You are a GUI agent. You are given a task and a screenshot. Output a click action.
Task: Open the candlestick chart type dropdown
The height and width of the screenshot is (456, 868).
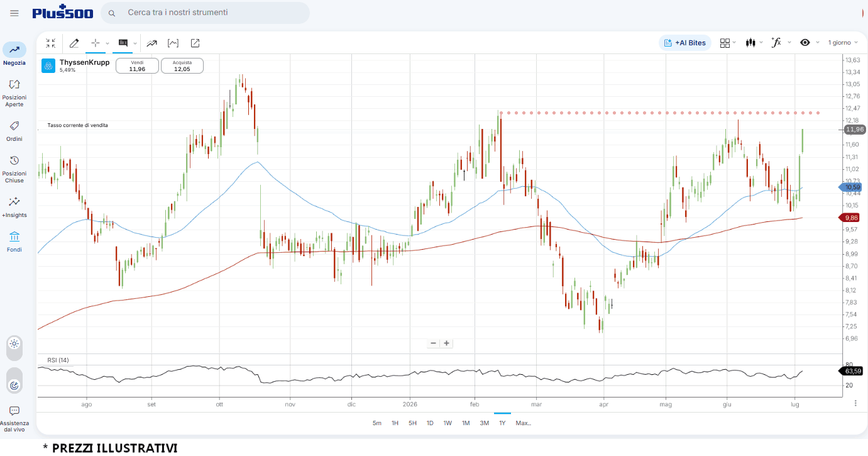point(754,43)
